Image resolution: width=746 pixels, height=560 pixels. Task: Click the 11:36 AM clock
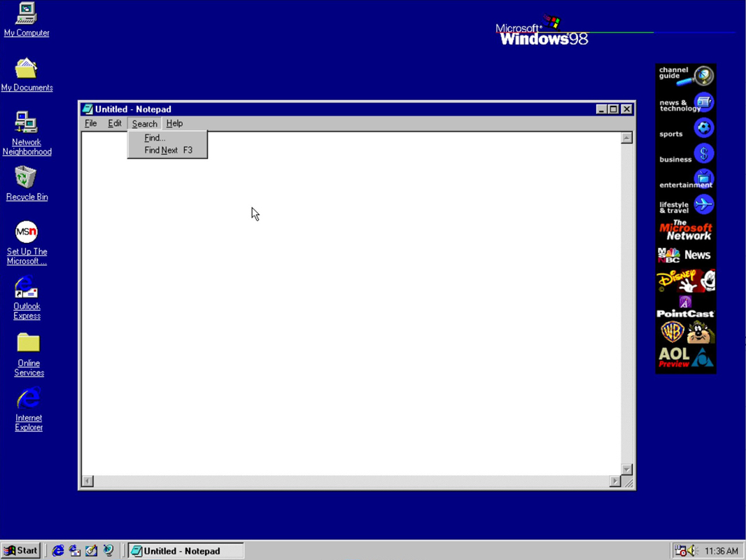(721, 551)
